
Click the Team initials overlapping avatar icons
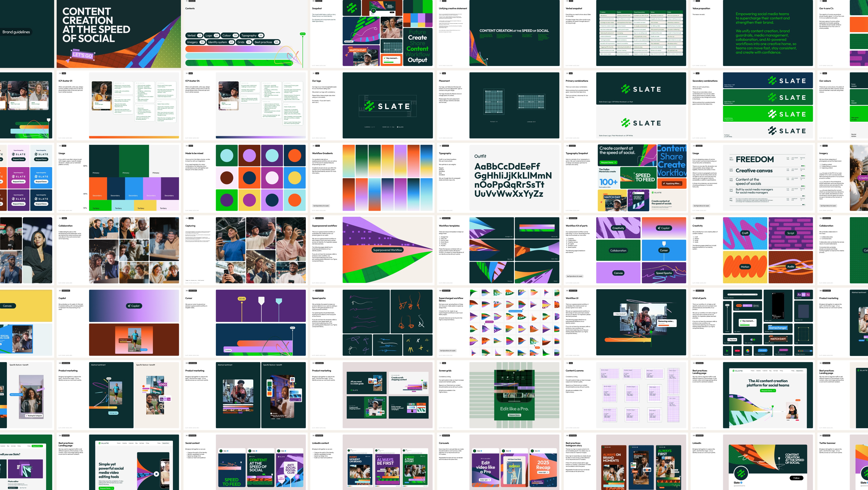753,340
